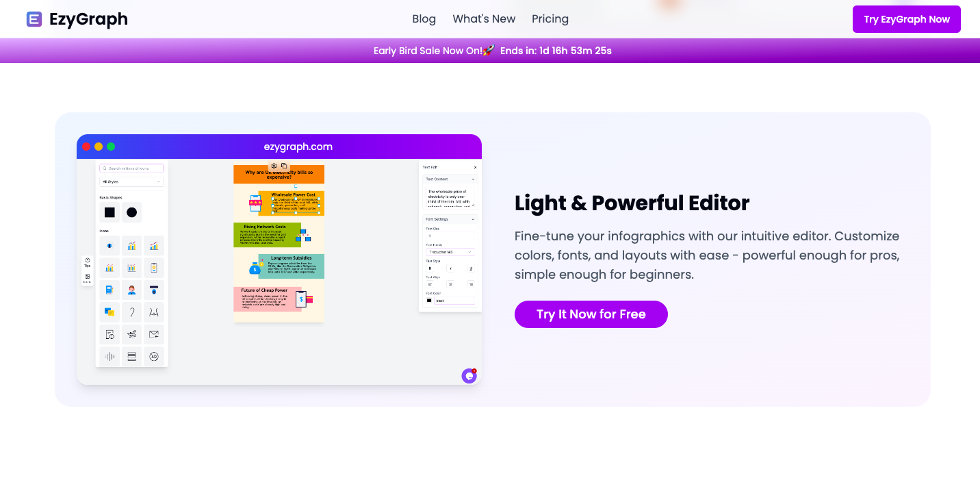Image resolution: width=980 pixels, height=478 pixels.
Task: Pick the blue book icon
Action: point(109,290)
